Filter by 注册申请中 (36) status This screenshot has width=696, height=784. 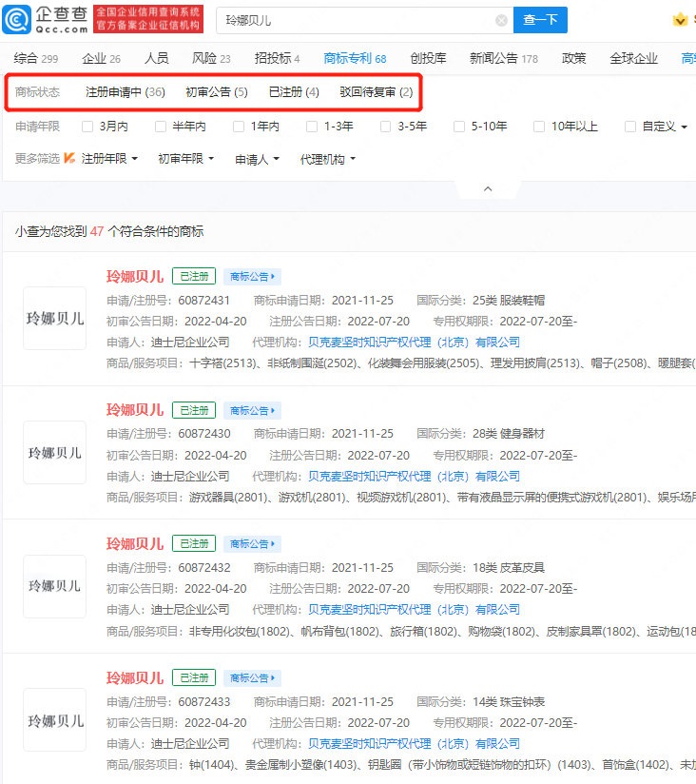coord(125,92)
